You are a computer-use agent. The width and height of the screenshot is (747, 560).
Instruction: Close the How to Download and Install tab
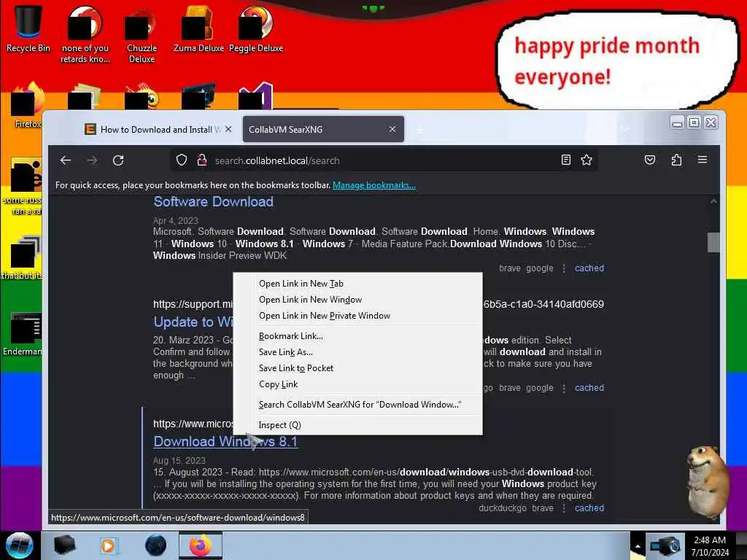(x=228, y=130)
